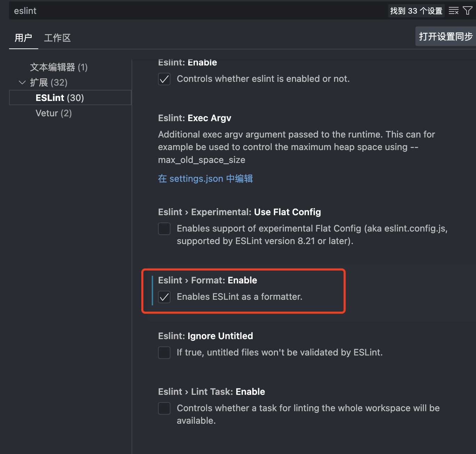Disable the Eslint: Enable checkbox
The image size is (476, 454).
coord(164,79)
